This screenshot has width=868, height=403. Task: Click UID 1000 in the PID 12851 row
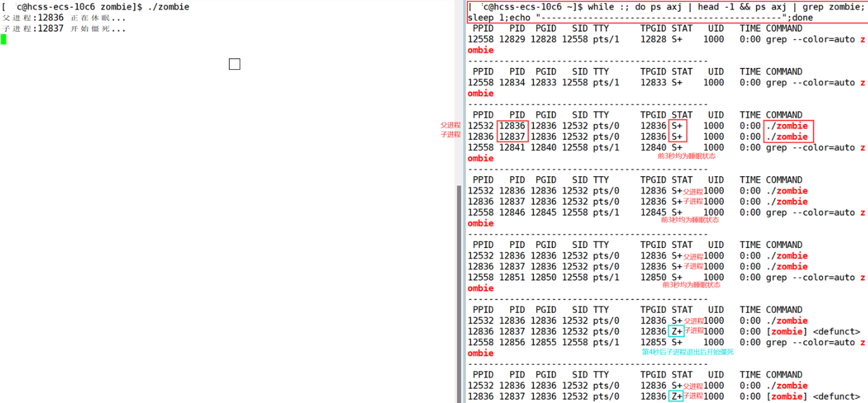click(713, 277)
